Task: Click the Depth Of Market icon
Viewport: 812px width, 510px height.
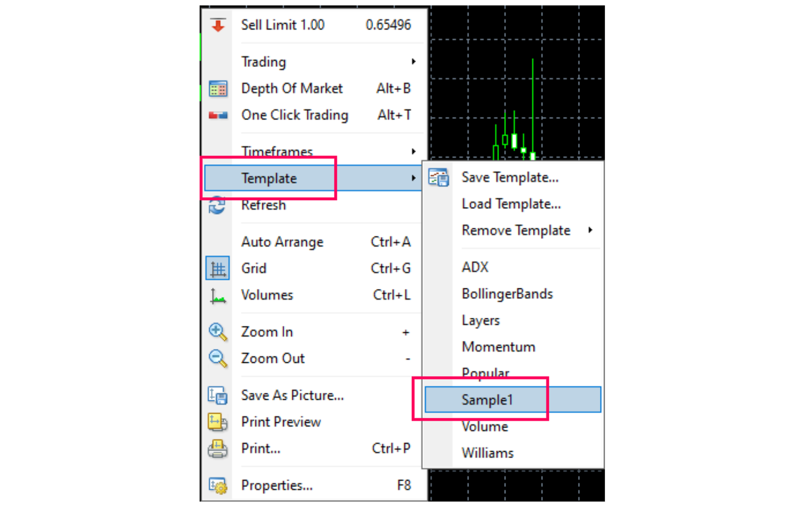Action: tap(218, 89)
